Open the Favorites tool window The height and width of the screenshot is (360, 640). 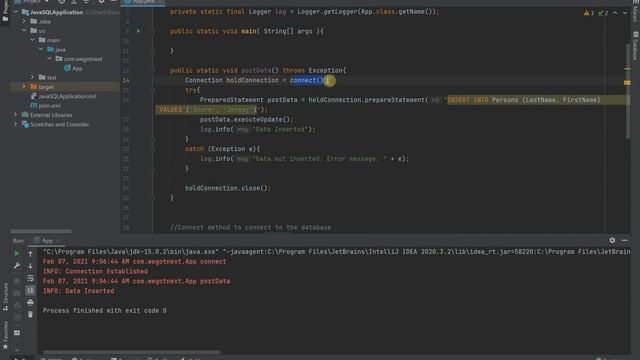[5, 335]
